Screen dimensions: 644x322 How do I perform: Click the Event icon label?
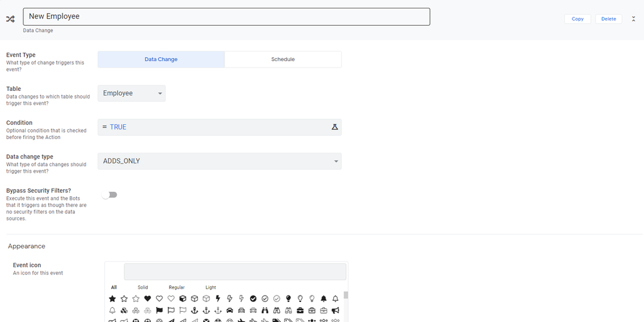[26, 265]
